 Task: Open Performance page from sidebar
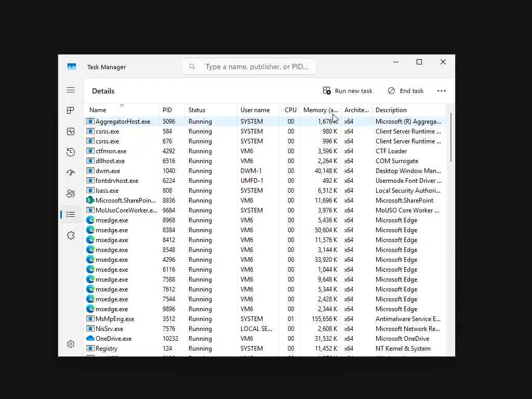click(x=71, y=131)
